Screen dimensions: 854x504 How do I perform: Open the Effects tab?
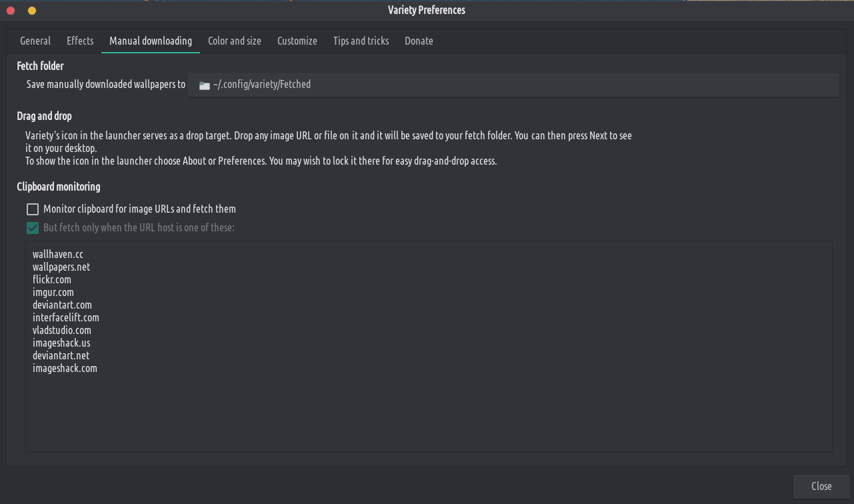click(x=80, y=41)
